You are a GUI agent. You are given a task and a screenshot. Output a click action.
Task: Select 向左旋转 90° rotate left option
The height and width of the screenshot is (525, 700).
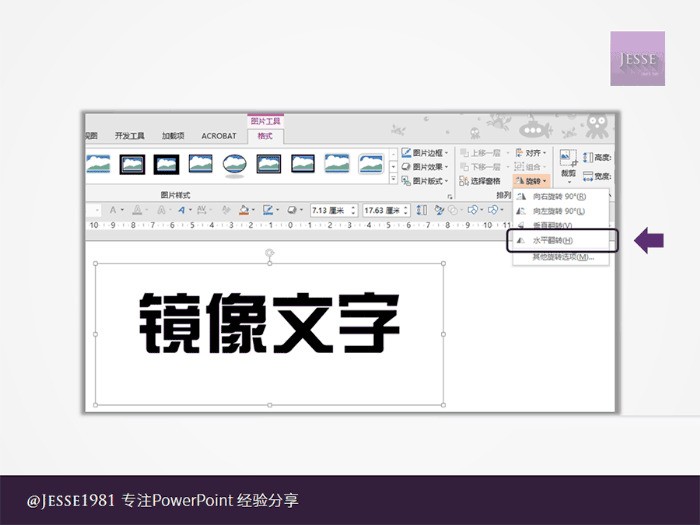[561, 211]
